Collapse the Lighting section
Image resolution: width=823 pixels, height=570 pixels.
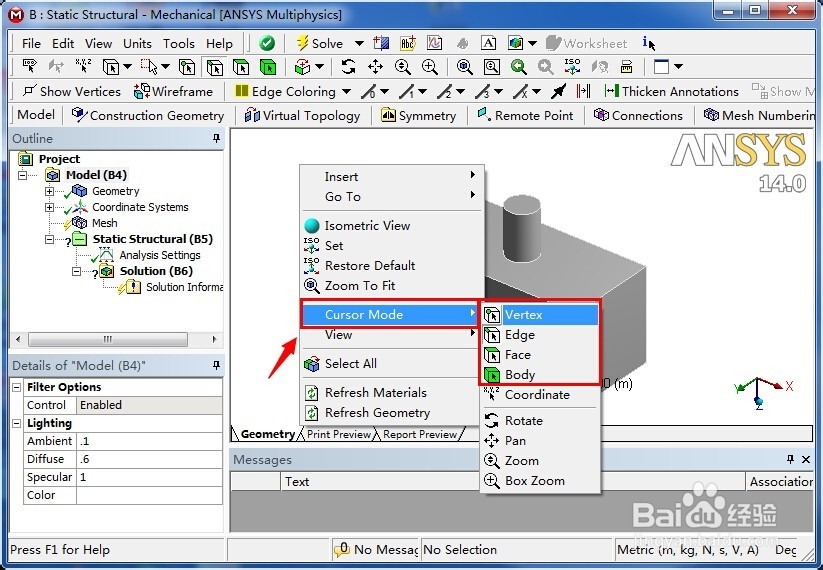17,423
